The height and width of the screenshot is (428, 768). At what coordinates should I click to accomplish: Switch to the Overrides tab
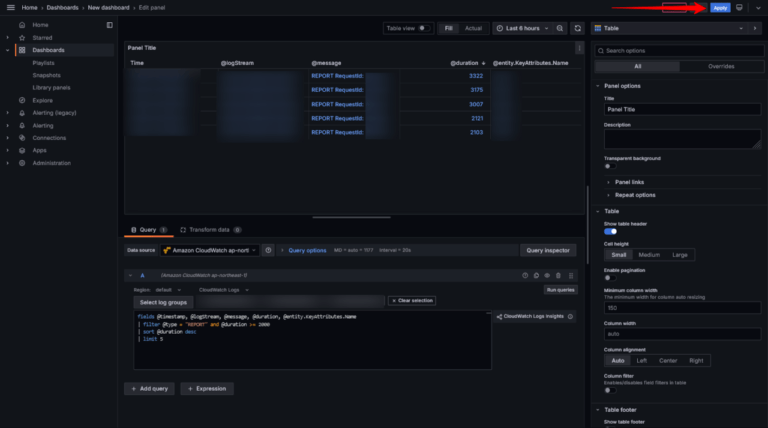[x=721, y=67]
